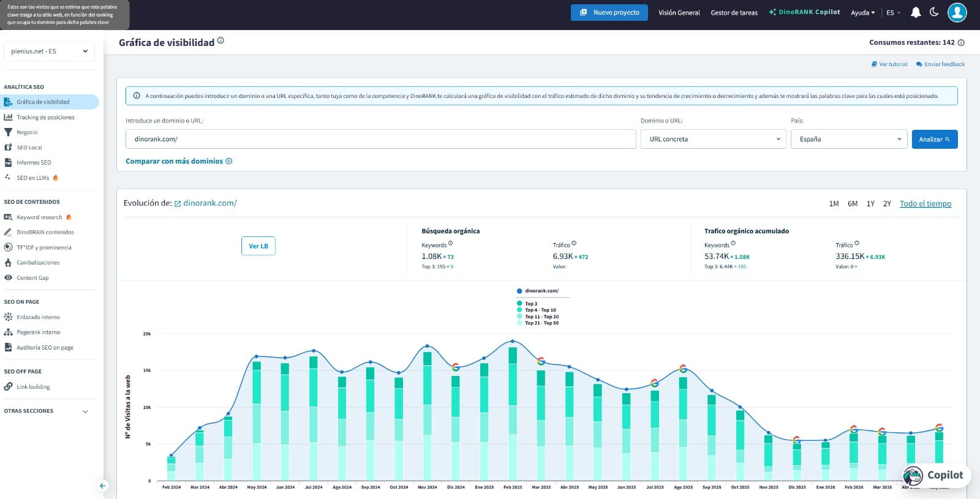This screenshot has height=499, width=980.
Task: Click the Pagerank interno icon
Action: [8, 332]
